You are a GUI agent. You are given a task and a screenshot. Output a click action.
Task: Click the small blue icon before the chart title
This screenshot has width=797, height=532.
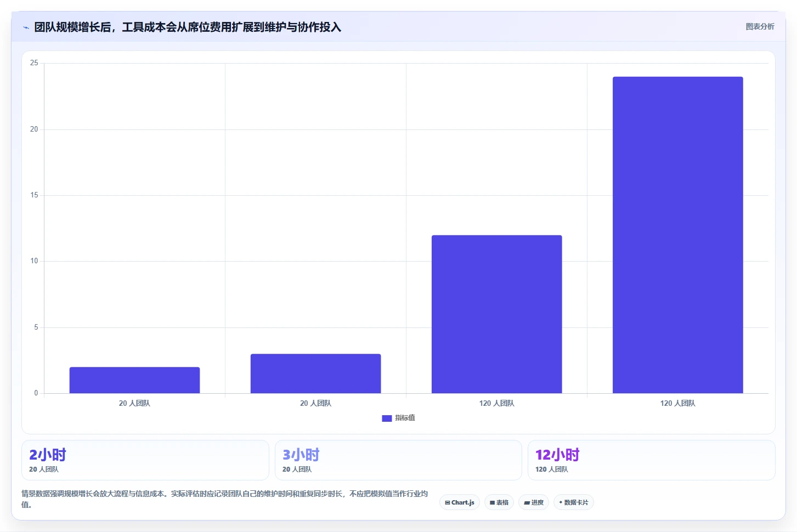point(26,27)
